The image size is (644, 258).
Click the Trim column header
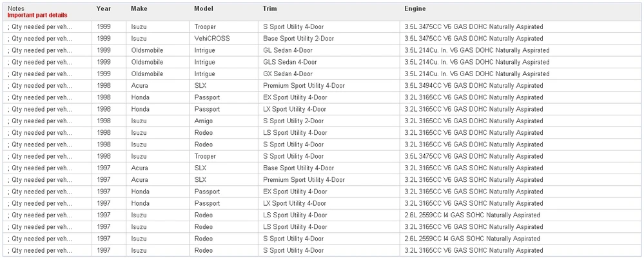coord(270,8)
